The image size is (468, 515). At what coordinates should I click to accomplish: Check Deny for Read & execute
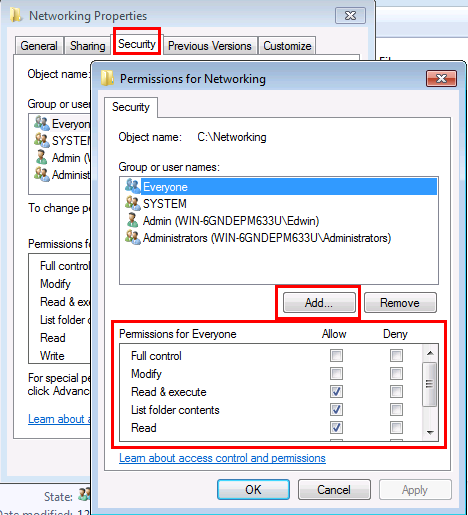click(x=396, y=392)
